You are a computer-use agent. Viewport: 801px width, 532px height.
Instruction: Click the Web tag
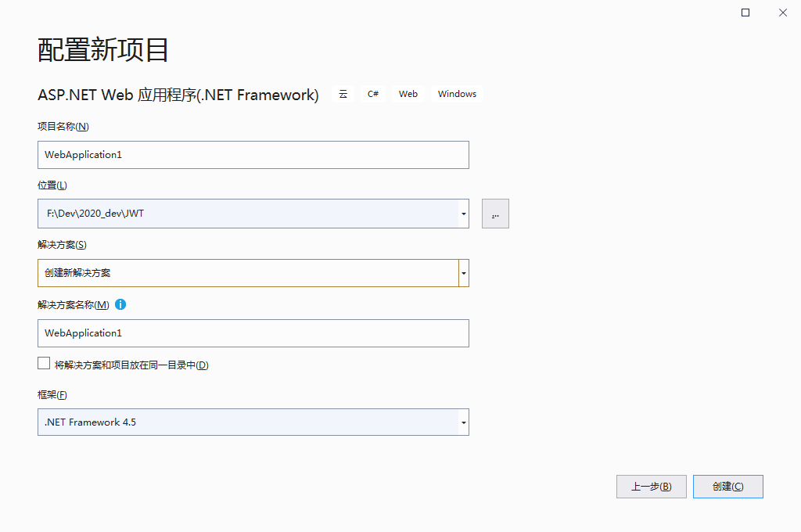coord(408,94)
